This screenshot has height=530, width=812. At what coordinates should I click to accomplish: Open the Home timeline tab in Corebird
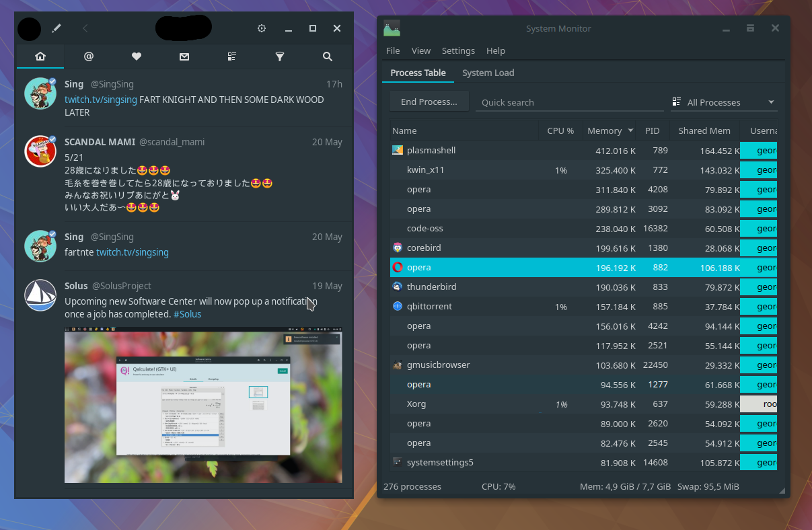[x=40, y=57]
